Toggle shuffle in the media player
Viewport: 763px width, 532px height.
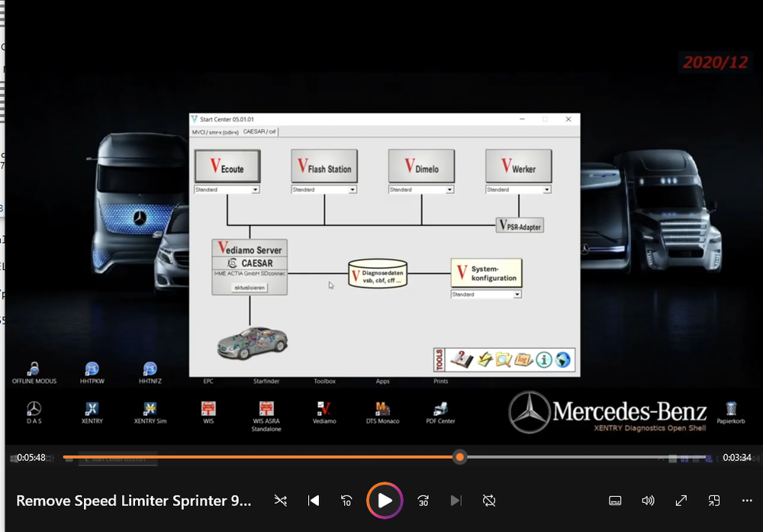point(281,501)
